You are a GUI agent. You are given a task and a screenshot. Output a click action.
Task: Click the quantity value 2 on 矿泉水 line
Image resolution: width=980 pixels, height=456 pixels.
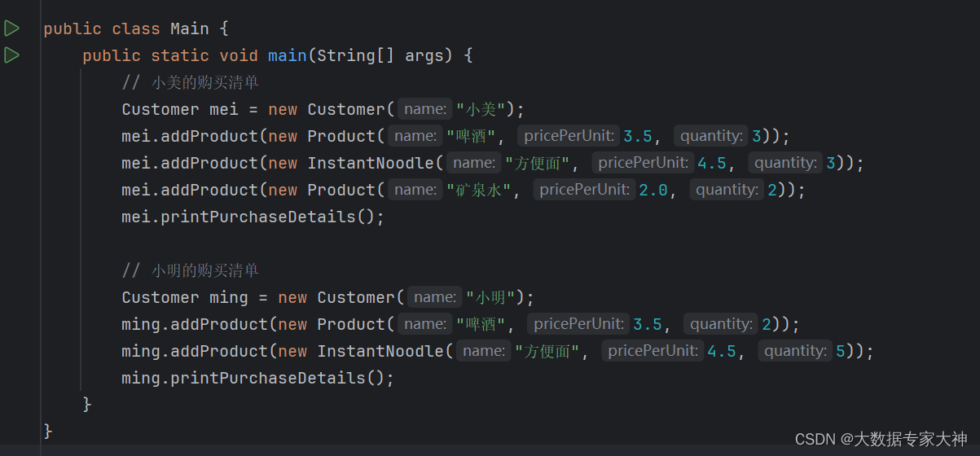(x=772, y=190)
